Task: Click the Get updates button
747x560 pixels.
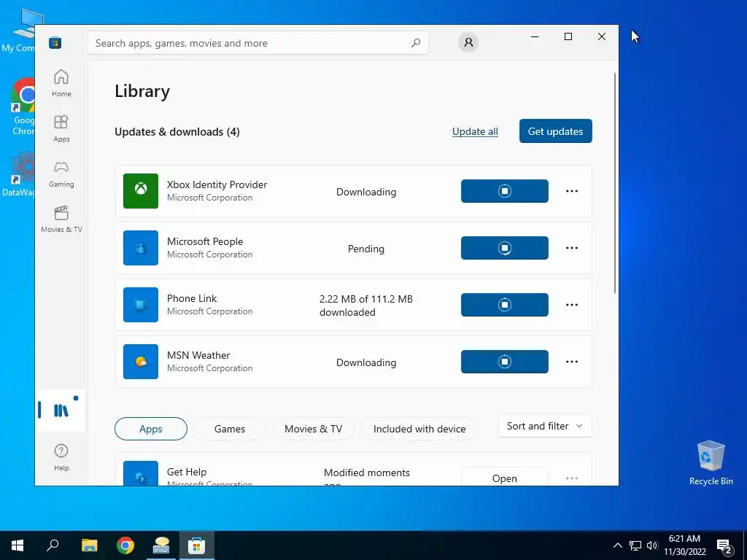Action: click(x=555, y=131)
